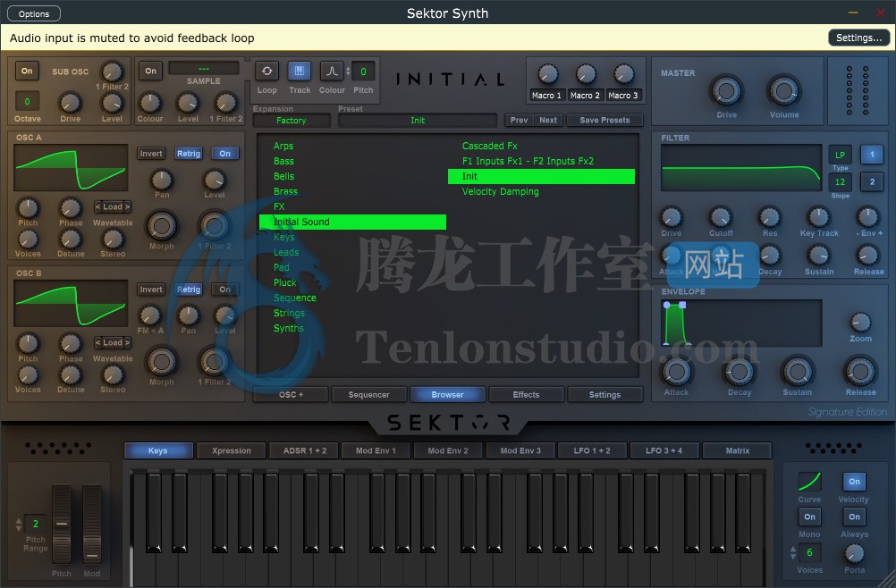Click the Next preset button
The width and height of the screenshot is (896, 588).
coord(548,120)
